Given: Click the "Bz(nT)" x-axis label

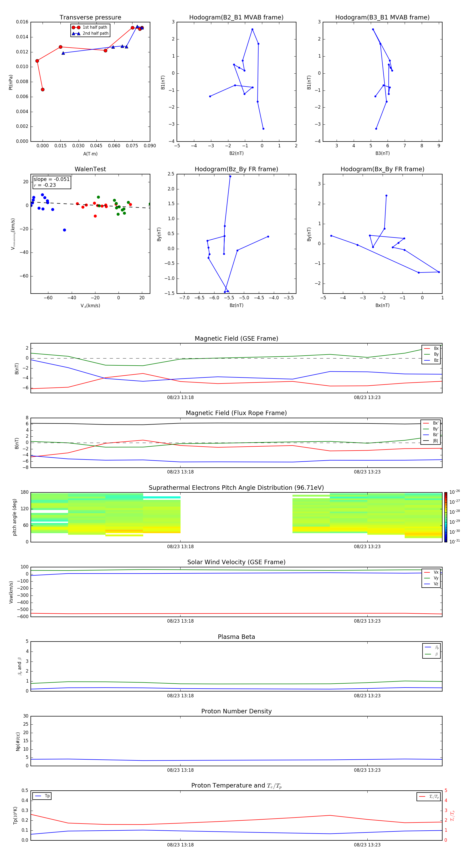Looking at the screenshot, I should pyautogui.click(x=236, y=305).
